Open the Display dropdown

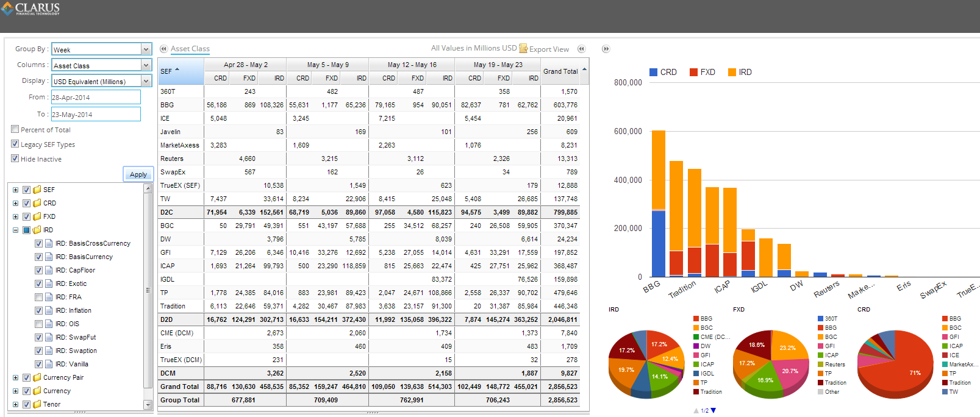click(146, 81)
